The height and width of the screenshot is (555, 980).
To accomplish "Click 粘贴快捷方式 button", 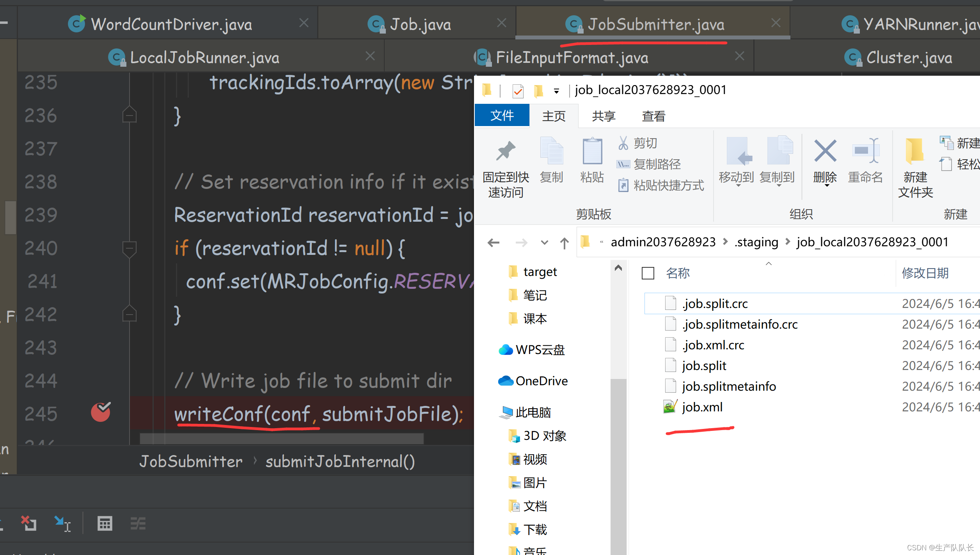I will point(661,185).
